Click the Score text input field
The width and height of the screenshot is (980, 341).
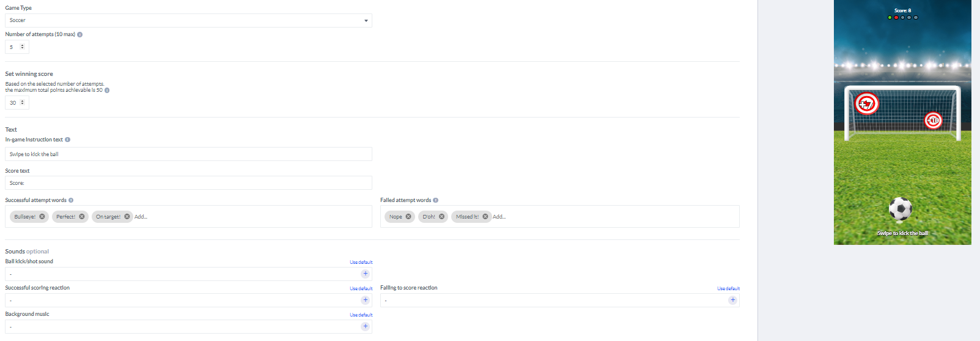(x=188, y=183)
